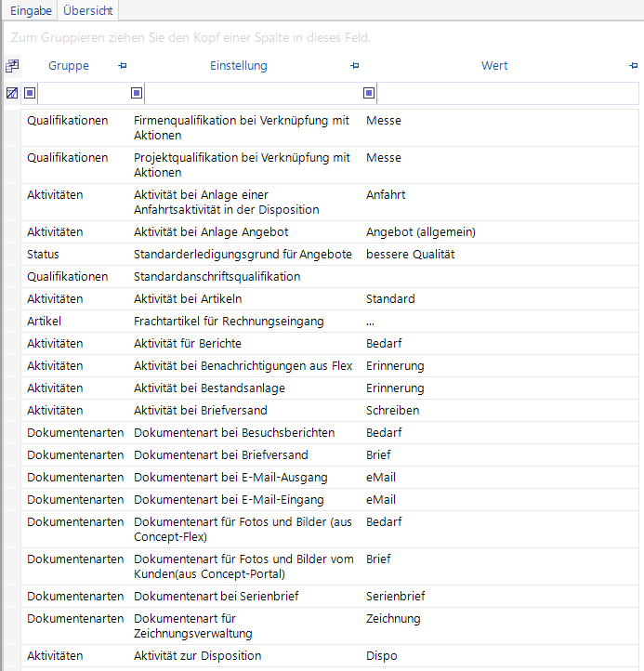Open the Gruppe filter operator selector
This screenshot has width=644, height=671.
30,93
